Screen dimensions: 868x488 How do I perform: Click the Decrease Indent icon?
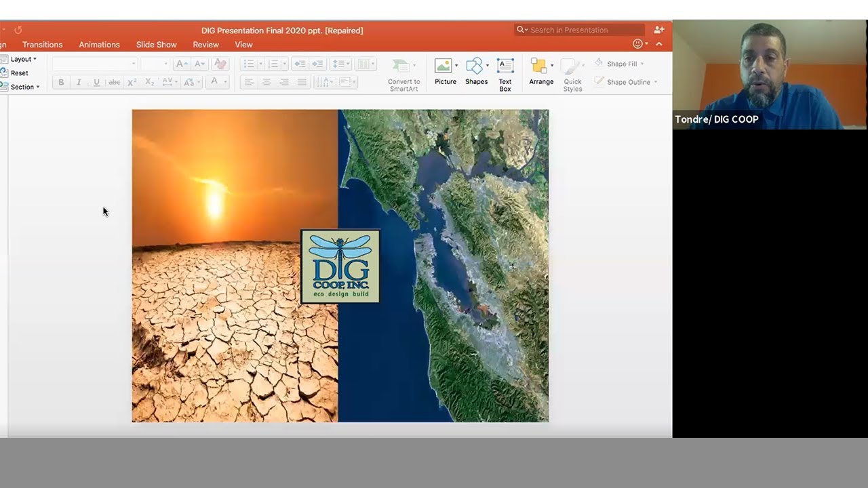(x=300, y=64)
